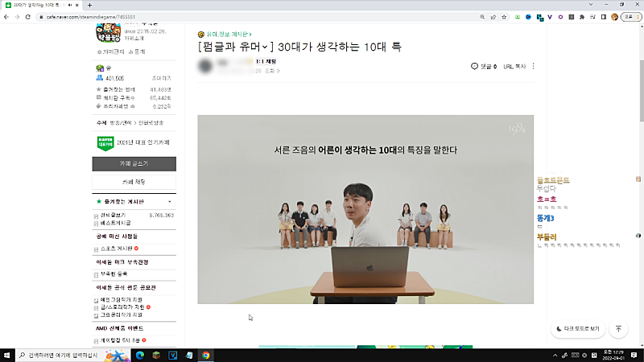The image size is (644, 362).
Task: Collapse the favorite boards section arrow
Action: click(170, 202)
